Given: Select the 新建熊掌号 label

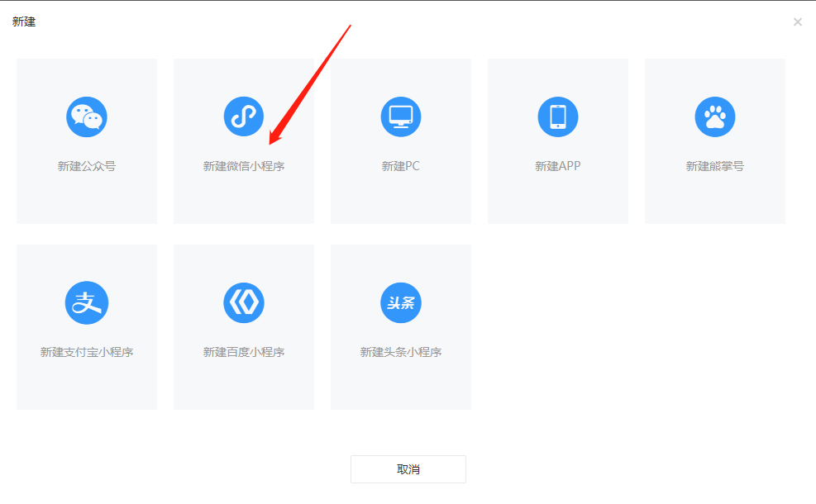Looking at the screenshot, I should 715,166.
